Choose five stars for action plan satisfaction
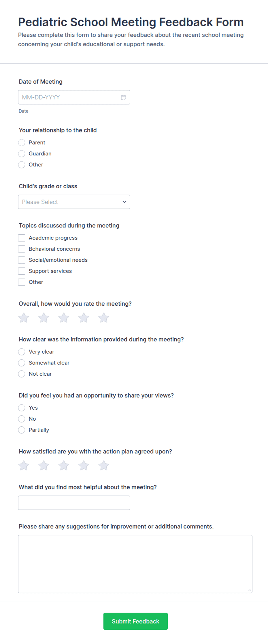 [104, 466]
